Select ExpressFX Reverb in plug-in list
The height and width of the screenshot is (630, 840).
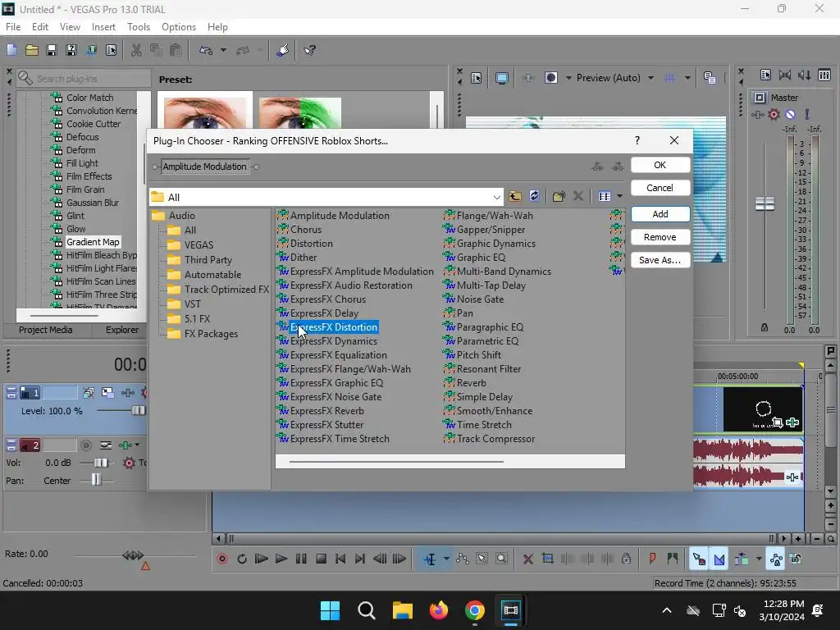tap(326, 411)
